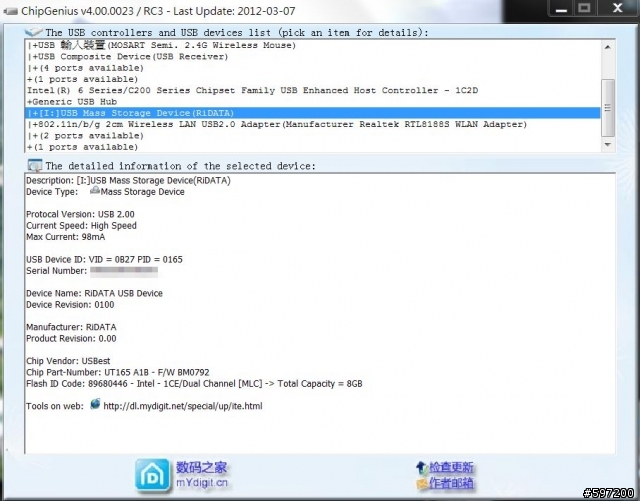Click the USB devices list header icon
The image size is (640, 501).
click(33, 32)
